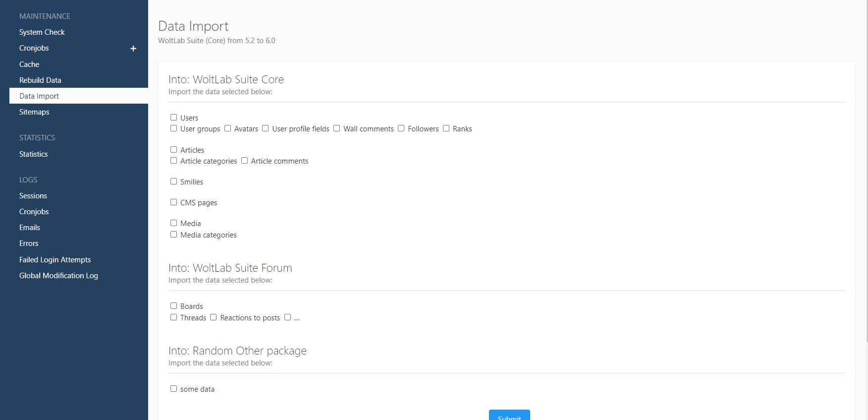Select the User profile fields checkbox
The image size is (868, 420).
265,128
